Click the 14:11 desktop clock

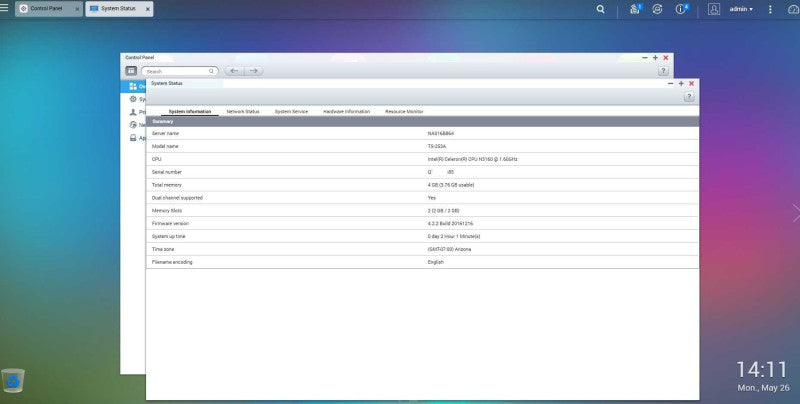click(x=762, y=370)
